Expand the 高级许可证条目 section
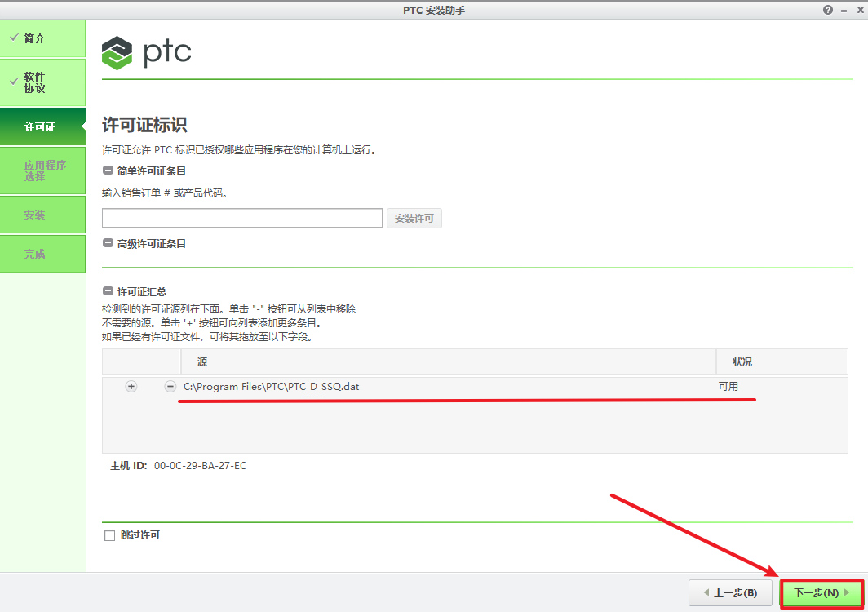This screenshot has width=868, height=612. [x=108, y=243]
